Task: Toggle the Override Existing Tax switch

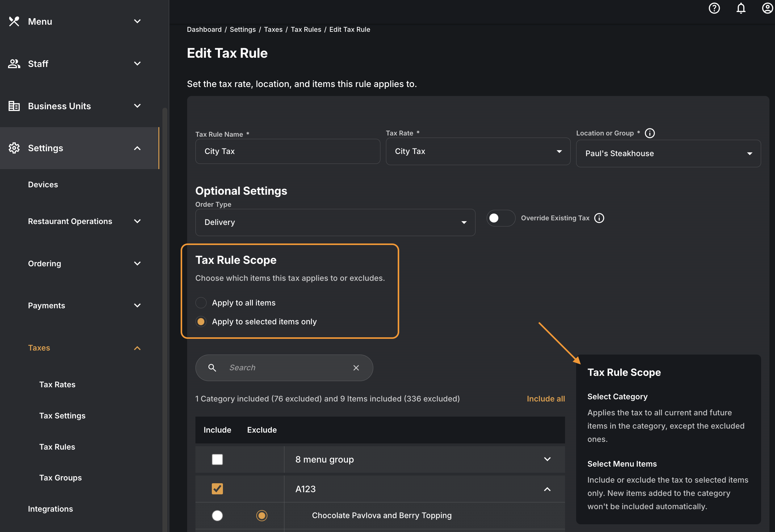Action: 501,218
